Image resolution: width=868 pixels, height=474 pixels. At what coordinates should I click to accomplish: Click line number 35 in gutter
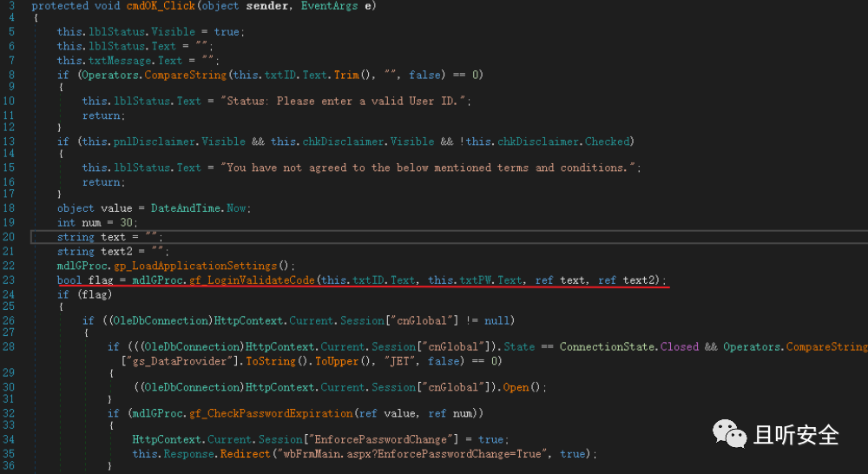9,454
